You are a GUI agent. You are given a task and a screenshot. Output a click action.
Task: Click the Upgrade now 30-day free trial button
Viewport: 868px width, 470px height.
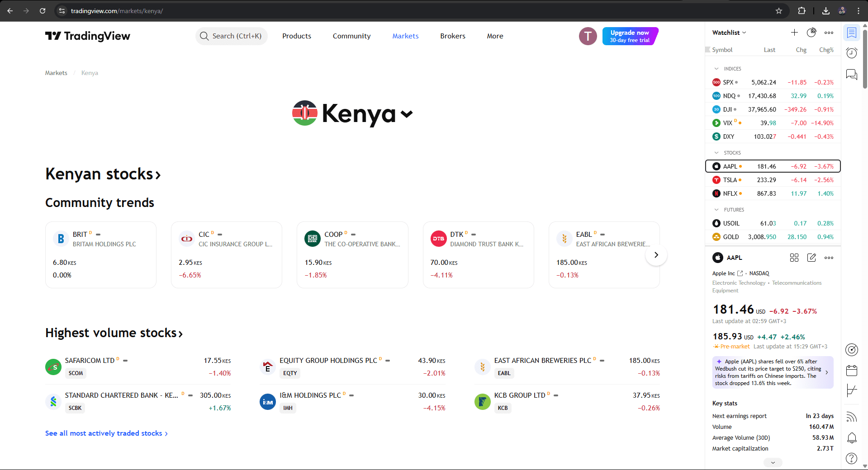pyautogui.click(x=630, y=36)
